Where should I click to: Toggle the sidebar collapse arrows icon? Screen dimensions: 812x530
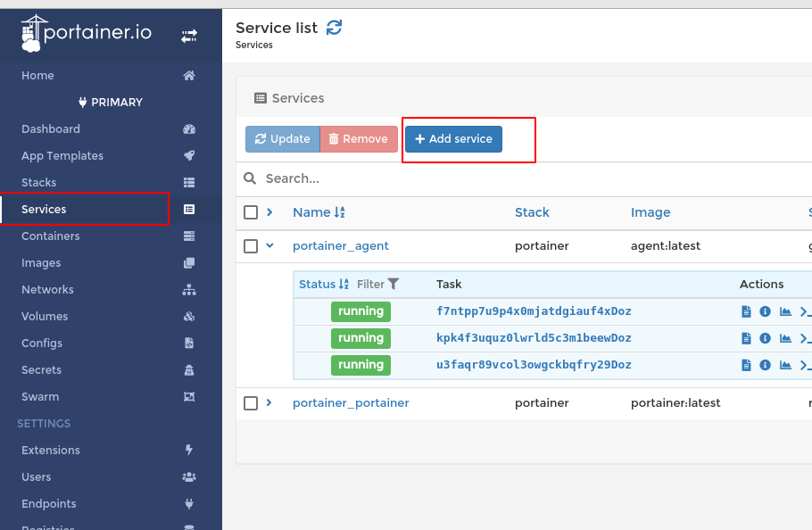[x=189, y=36]
